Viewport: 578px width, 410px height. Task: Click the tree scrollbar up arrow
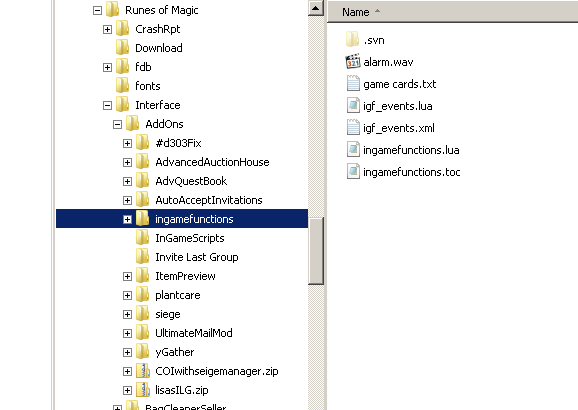(x=316, y=8)
